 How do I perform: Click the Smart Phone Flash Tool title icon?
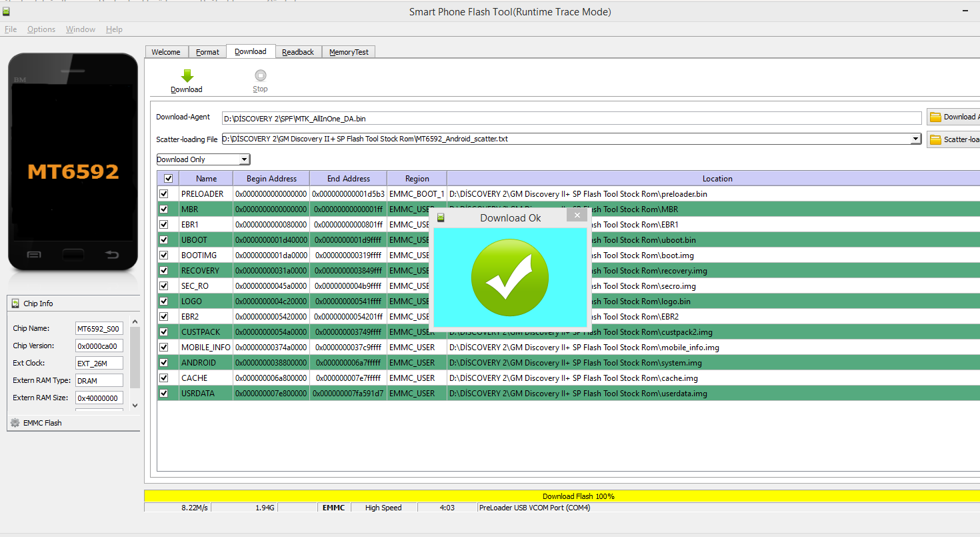click(x=6, y=11)
